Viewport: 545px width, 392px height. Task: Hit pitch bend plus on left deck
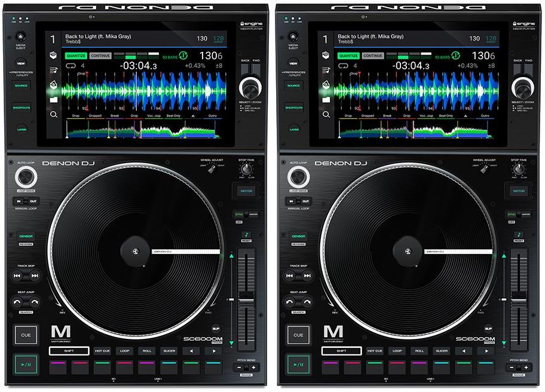[x=254, y=367]
